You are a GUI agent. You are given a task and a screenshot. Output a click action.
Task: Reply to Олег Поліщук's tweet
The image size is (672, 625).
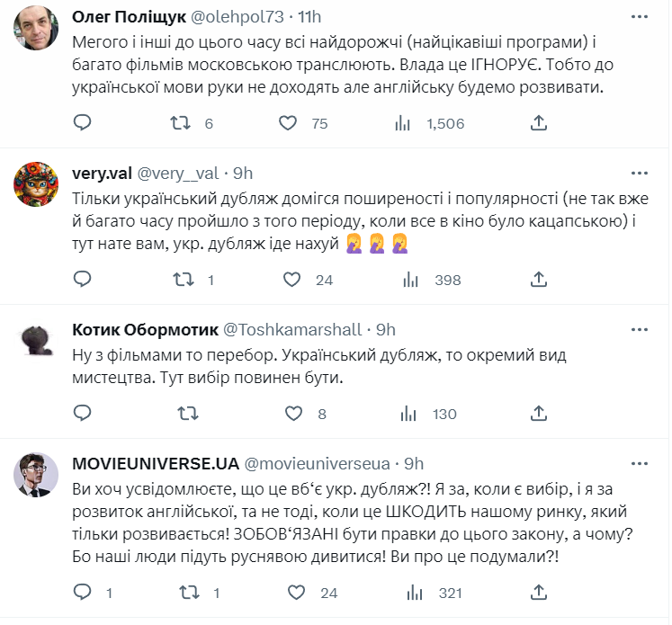(x=82, y=122)
